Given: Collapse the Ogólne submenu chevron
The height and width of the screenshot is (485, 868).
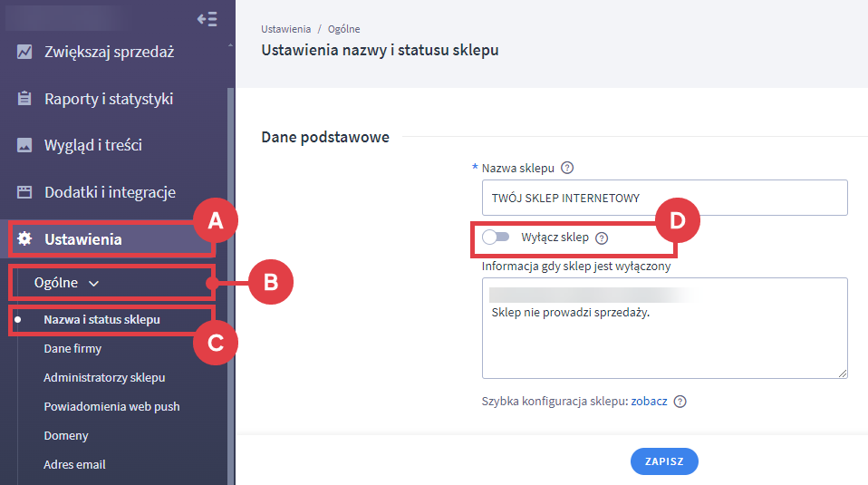Looking at the screenshot, I should (94, 283).
